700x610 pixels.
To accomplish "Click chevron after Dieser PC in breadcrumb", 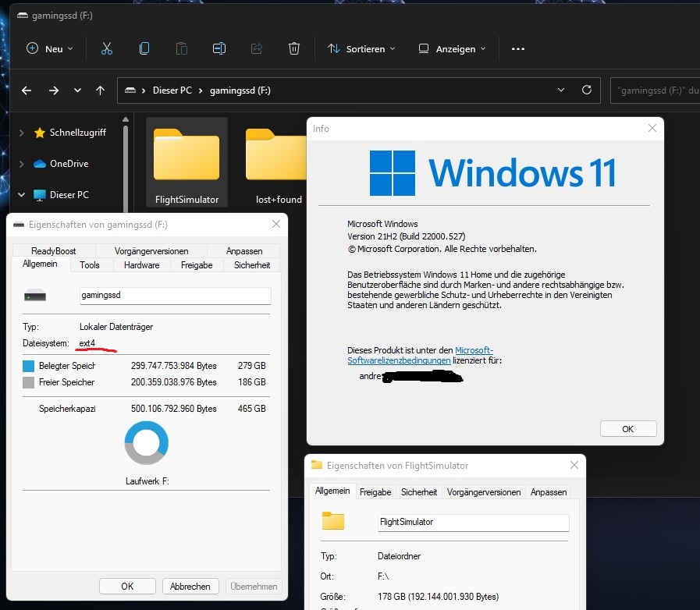I will [x=201, y=90].
